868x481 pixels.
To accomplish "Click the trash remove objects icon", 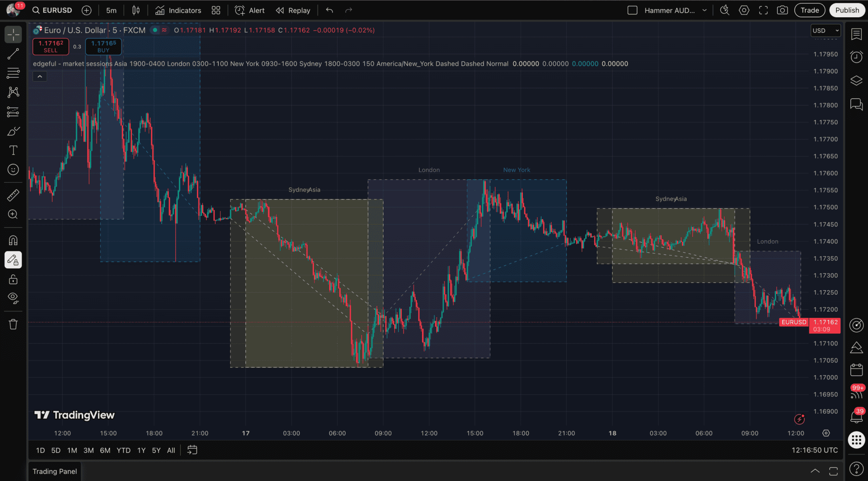I will 13,324.
